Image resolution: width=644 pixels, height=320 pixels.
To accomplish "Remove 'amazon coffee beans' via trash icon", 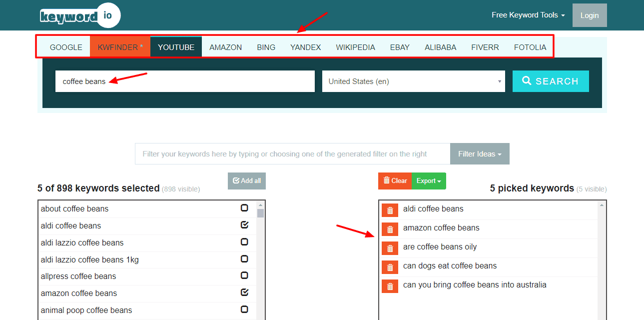I will tap(390, 229).
